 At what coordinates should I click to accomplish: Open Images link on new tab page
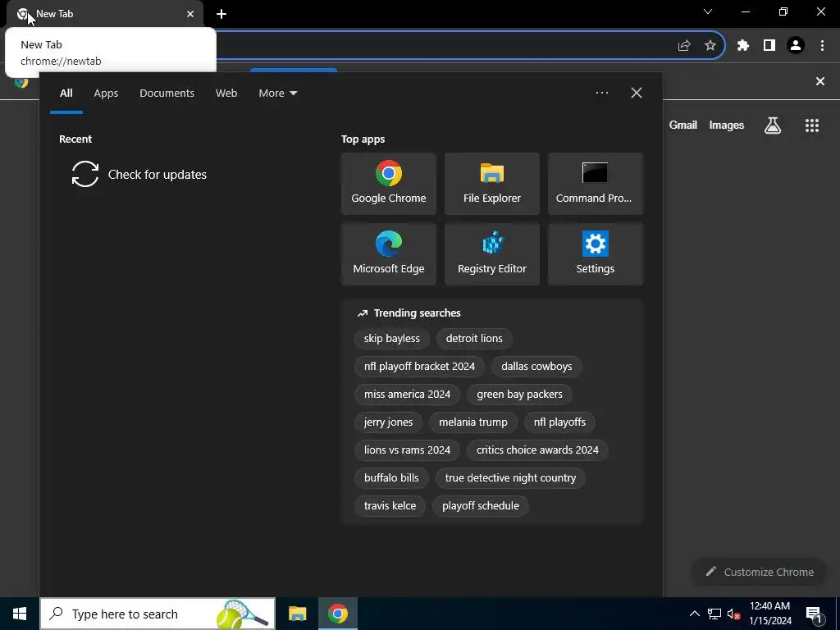click(727, 126)
